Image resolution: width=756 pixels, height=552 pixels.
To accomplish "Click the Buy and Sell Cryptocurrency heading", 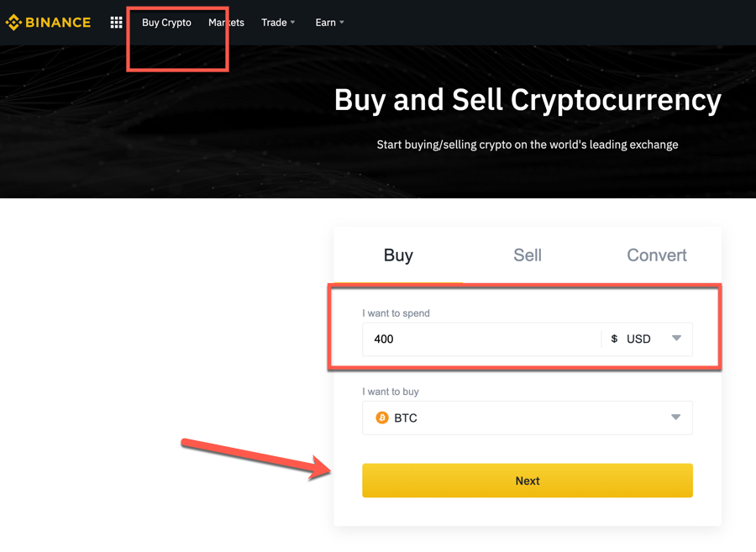I will click(x=528, y=100).
